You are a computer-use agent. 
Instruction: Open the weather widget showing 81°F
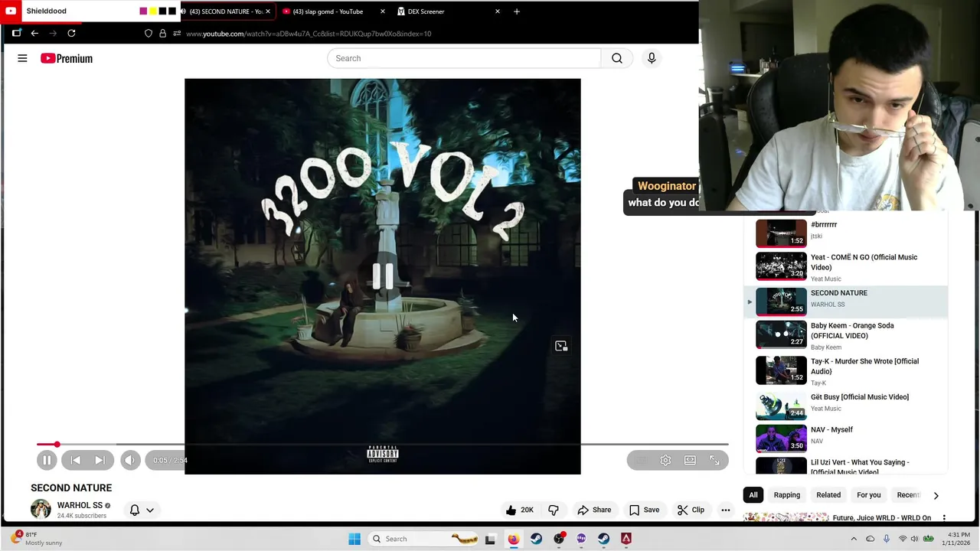point(37,538)
